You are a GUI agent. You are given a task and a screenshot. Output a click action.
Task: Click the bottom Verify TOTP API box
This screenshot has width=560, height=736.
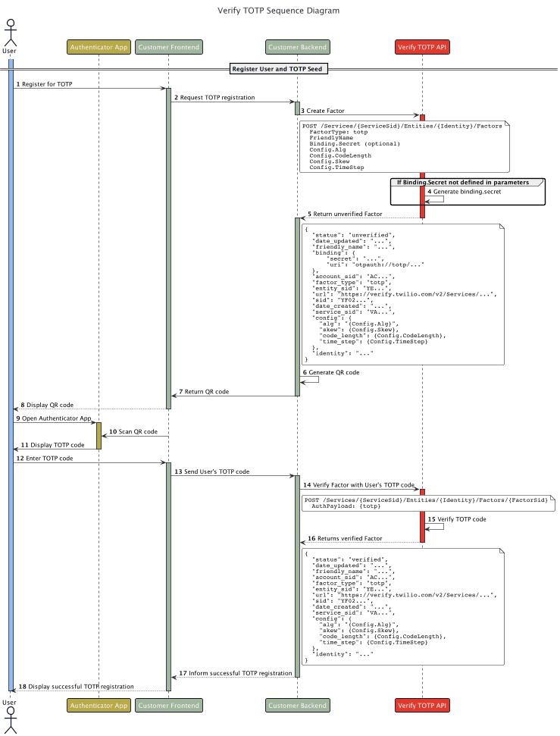pos(422,705)
